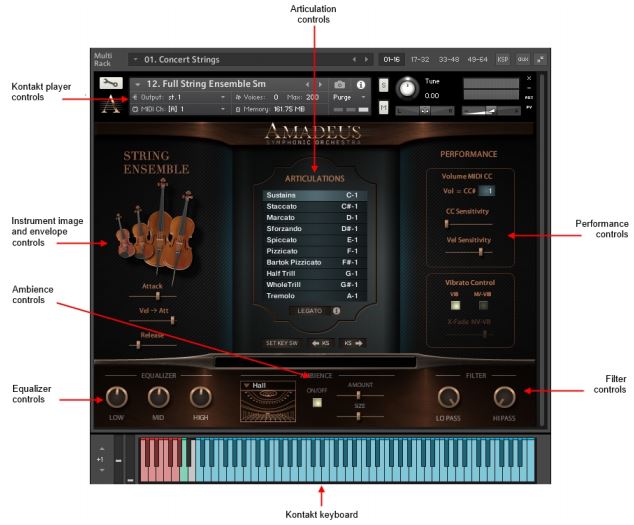634x525 pixels.
Task: Transpose keyboard octave up arrow
Action: (101, 449)
